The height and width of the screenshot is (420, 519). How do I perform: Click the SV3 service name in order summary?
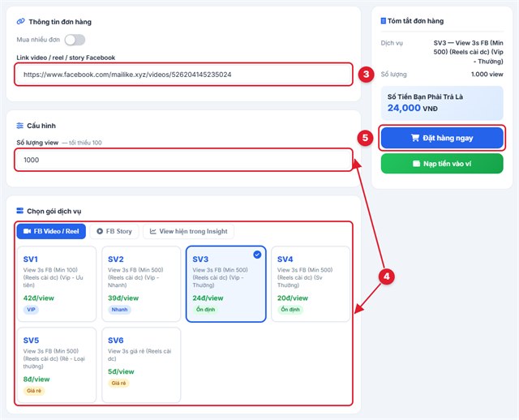(x=468, y=52)
